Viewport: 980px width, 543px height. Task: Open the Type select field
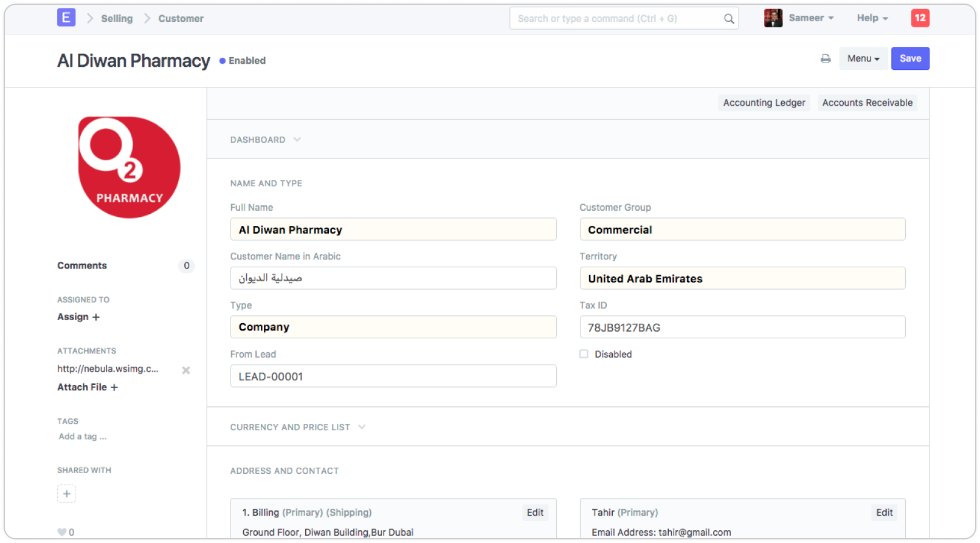pyautogui.click(x=393, y=327)
